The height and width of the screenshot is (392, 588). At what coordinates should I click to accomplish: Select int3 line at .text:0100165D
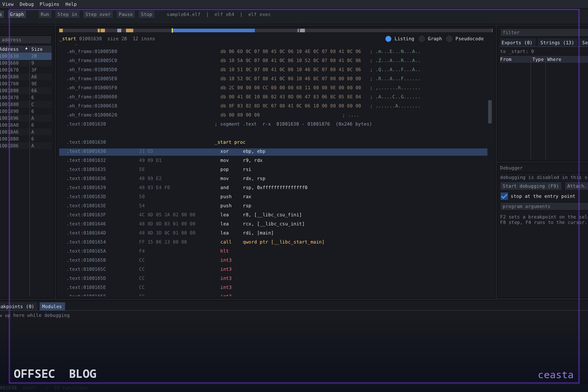click(273, 278)
